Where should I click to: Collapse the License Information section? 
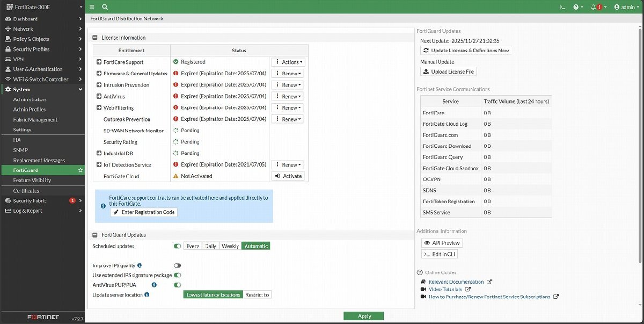95,38
